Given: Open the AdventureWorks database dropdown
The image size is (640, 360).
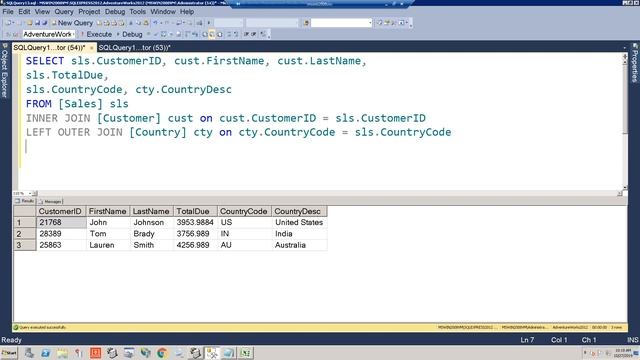Looking at the screenshot, I should (x=48, y=34).
